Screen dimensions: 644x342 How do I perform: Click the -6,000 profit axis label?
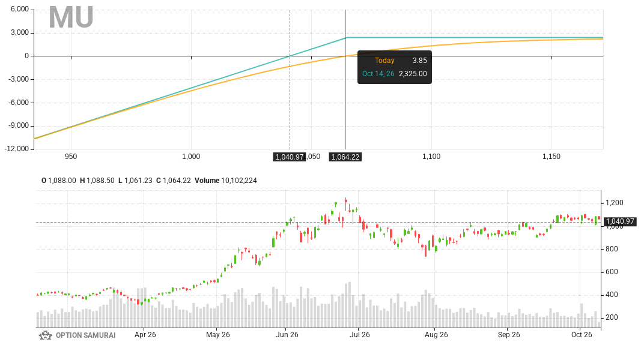click(19, 103)
